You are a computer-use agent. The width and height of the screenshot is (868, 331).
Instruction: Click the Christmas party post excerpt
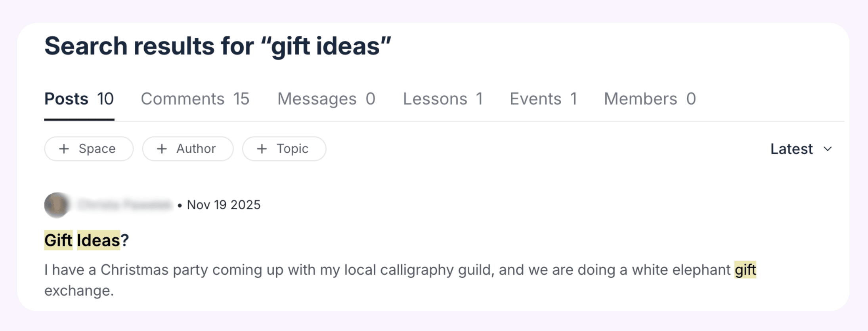357,270
